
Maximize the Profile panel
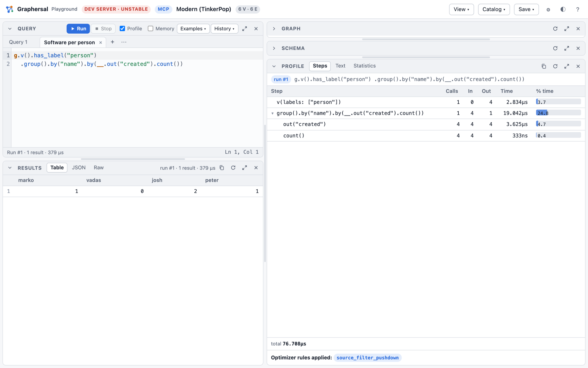[567, 66]
